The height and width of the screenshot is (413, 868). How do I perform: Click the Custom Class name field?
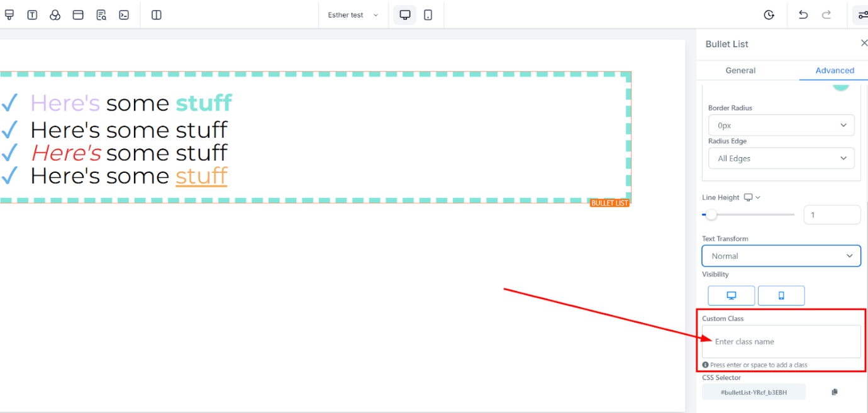pos(781,341)
